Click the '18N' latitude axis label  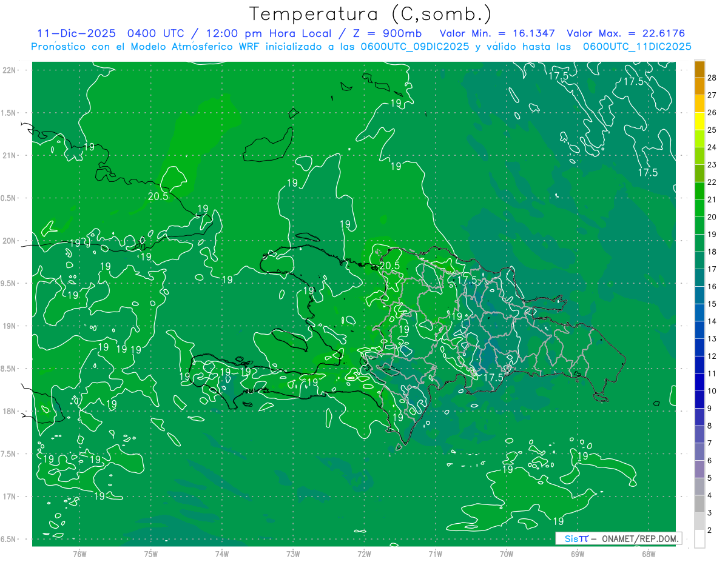coord(9,411)
